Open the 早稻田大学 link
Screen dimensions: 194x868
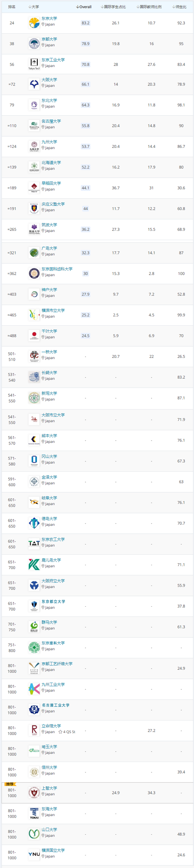point(51,183)
